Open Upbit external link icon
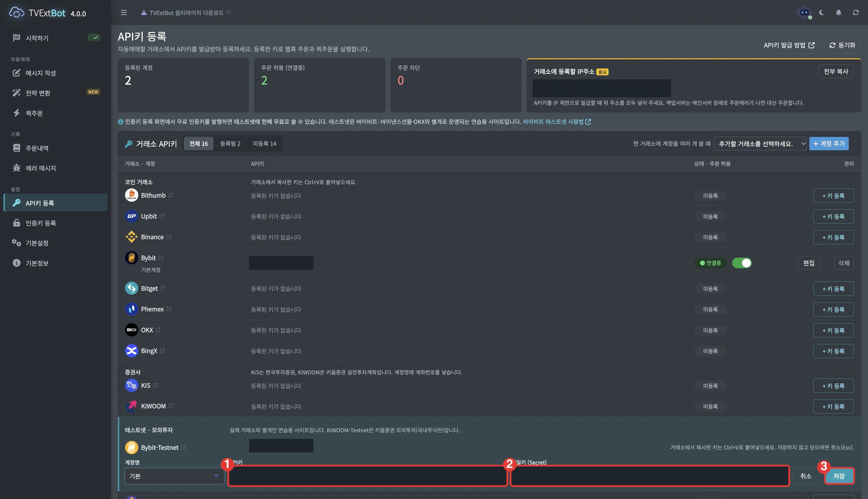This screenshot has width=868, height=499. pyautogui.click(x=162, y=216)
